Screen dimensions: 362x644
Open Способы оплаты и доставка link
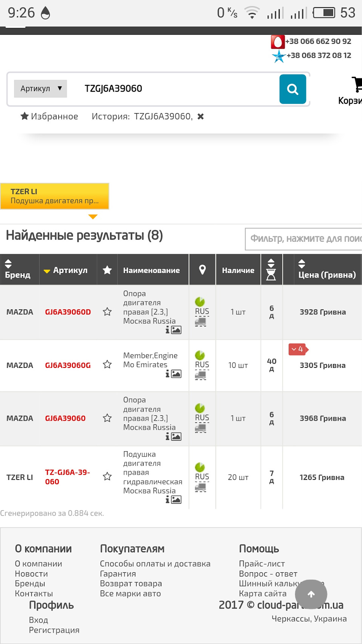point(155,564)
